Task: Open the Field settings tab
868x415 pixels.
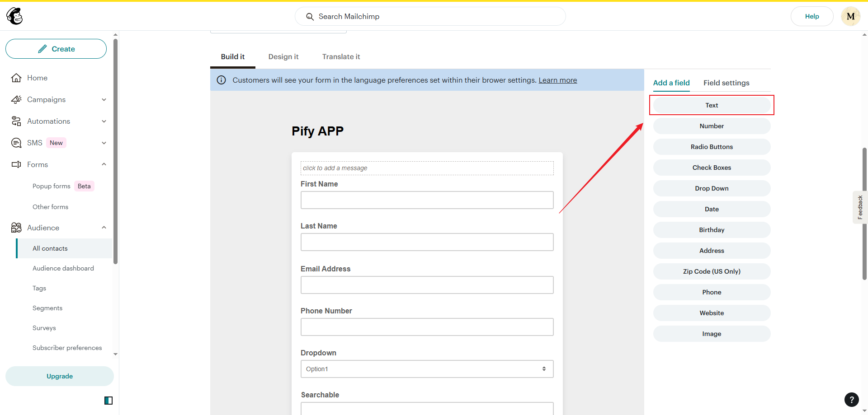Action: 726,83
